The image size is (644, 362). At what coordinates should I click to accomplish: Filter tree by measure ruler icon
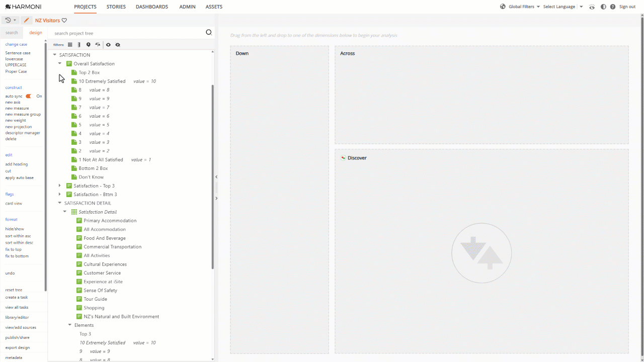click(79, 45)
